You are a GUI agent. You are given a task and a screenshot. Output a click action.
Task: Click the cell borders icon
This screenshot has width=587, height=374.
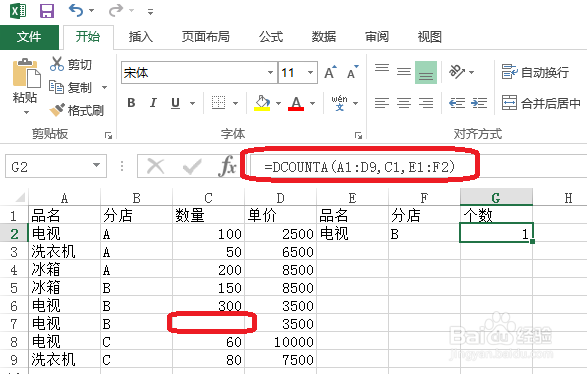(218, 103)
